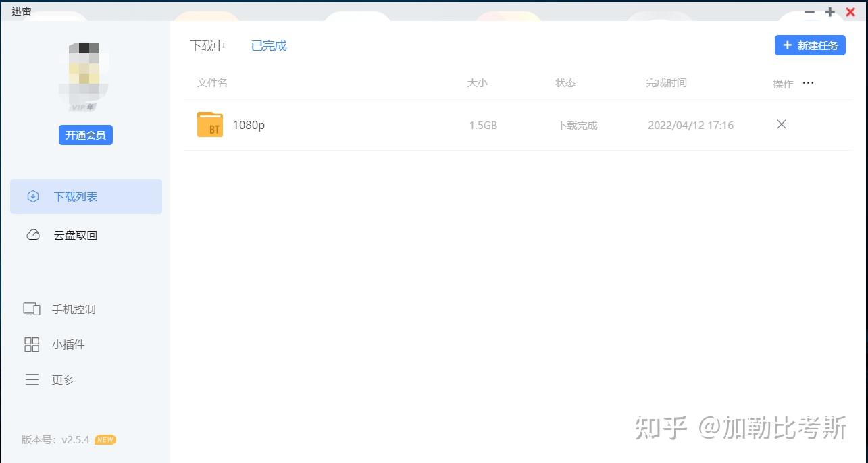The width and height of the screenshot is (868, 463).
Task: Select the 1080p task row
Action: 405,124
